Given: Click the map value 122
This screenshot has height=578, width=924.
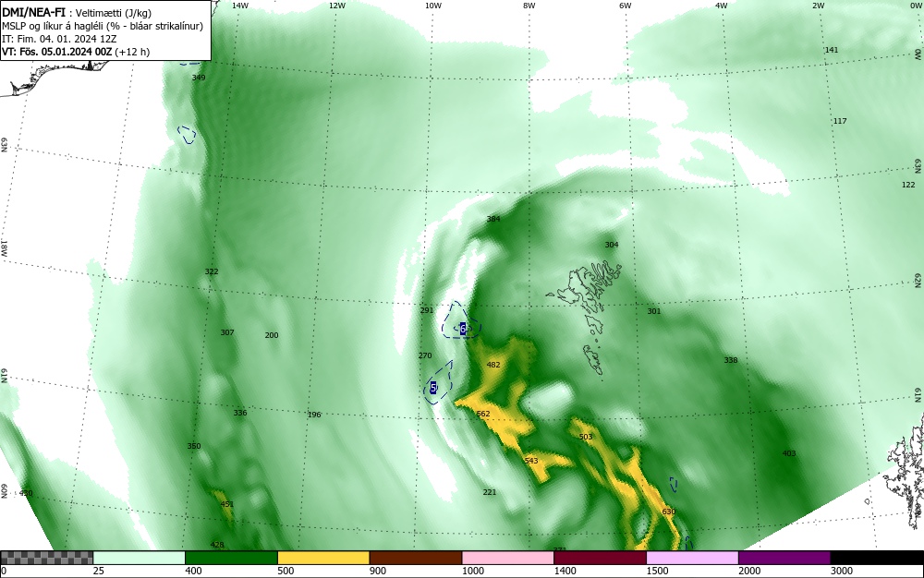Looking at the screenshot, I should pyautogui.click(x=908, y=185).
